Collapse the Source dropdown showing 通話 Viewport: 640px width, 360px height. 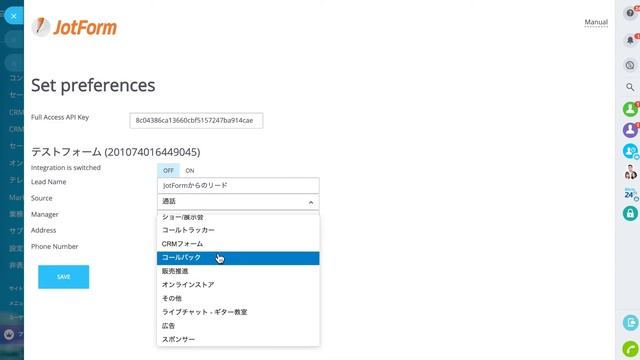pyautogui.click(x=238, y=202)
